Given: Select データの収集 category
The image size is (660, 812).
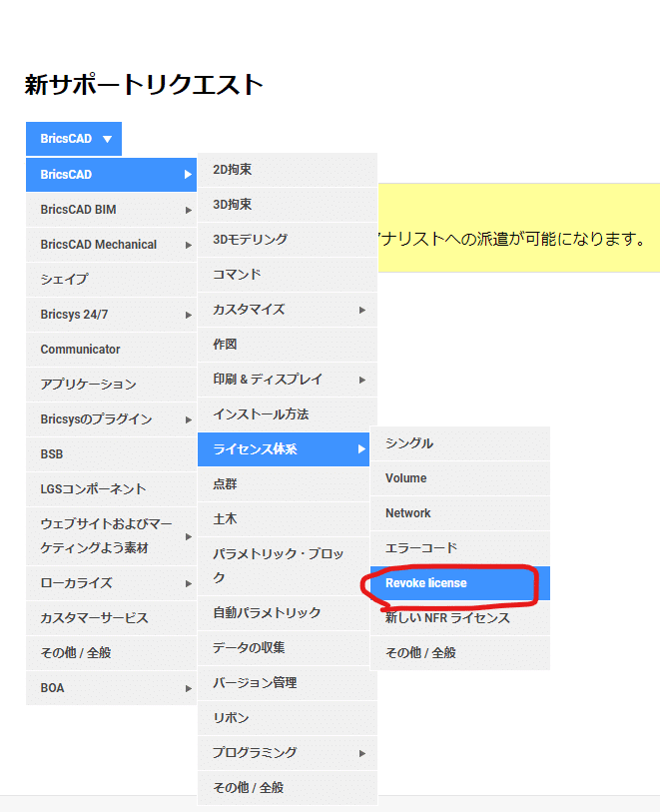Looking at the screenshot, I should pyautogui.click(x=284, y=648).
